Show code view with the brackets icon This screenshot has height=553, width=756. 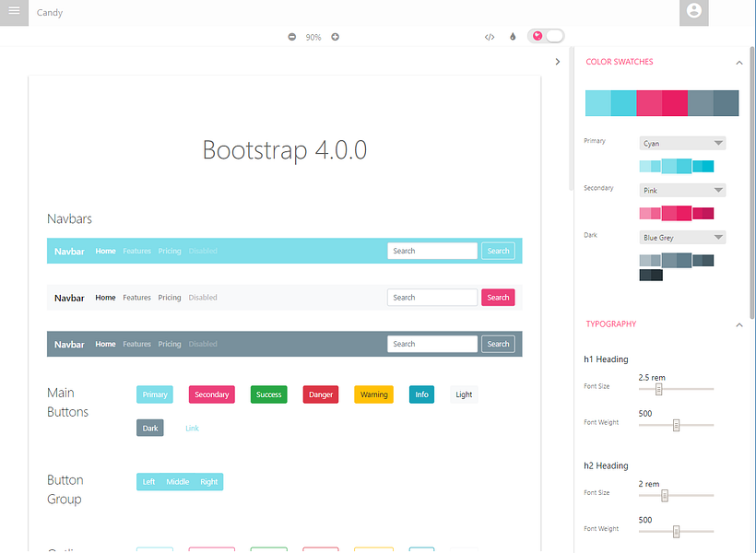[490, 37]
